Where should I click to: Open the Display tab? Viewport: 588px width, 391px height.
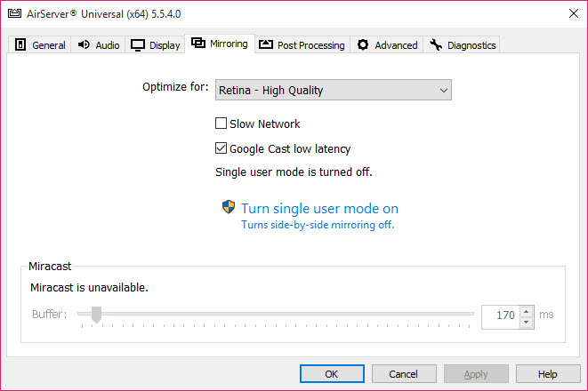[156, 45]
